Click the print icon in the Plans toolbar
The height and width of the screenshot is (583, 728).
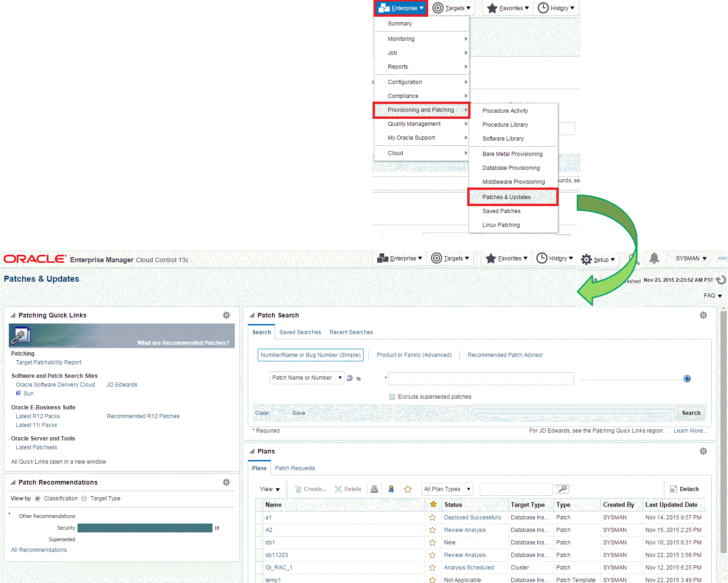[374, 489]
